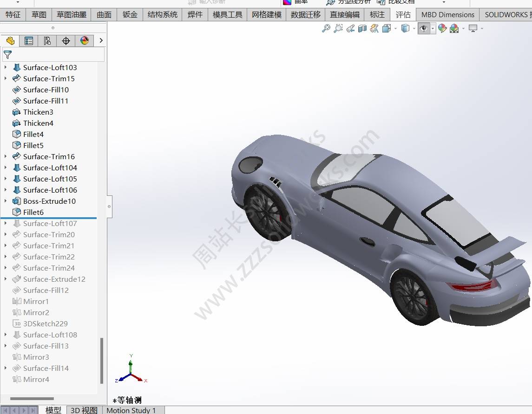
Task: Switch to the 曲面 ribbon tab
Action: 104,14
